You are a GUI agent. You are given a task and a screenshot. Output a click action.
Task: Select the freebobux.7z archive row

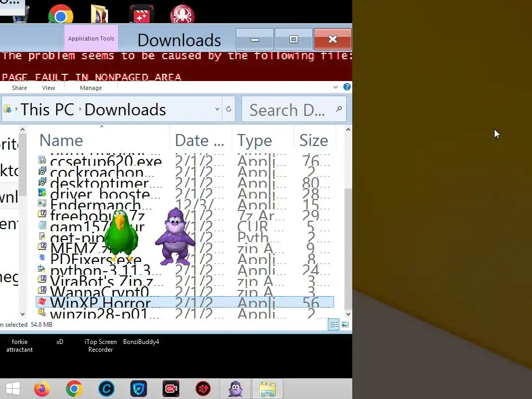tap(185, 215)
